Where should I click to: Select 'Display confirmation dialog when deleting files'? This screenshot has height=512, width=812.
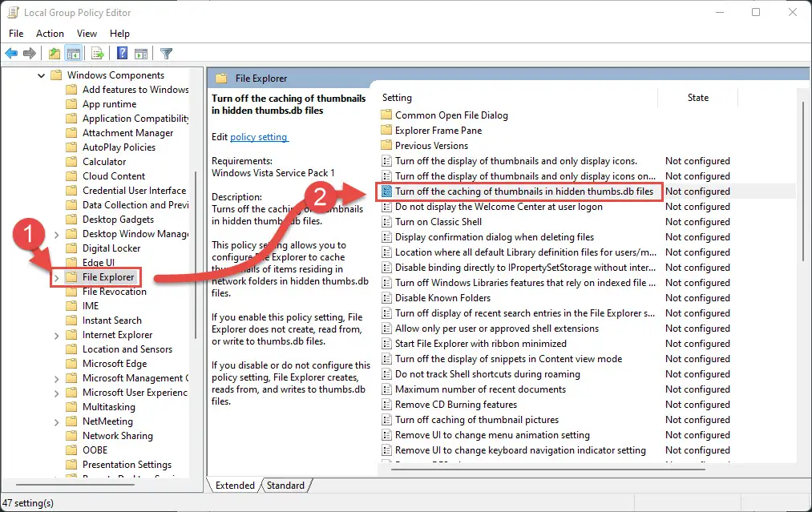(495, 237)
